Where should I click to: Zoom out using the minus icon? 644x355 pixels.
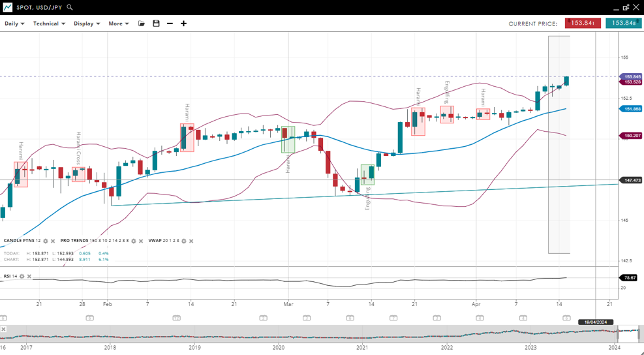[170, 23]
